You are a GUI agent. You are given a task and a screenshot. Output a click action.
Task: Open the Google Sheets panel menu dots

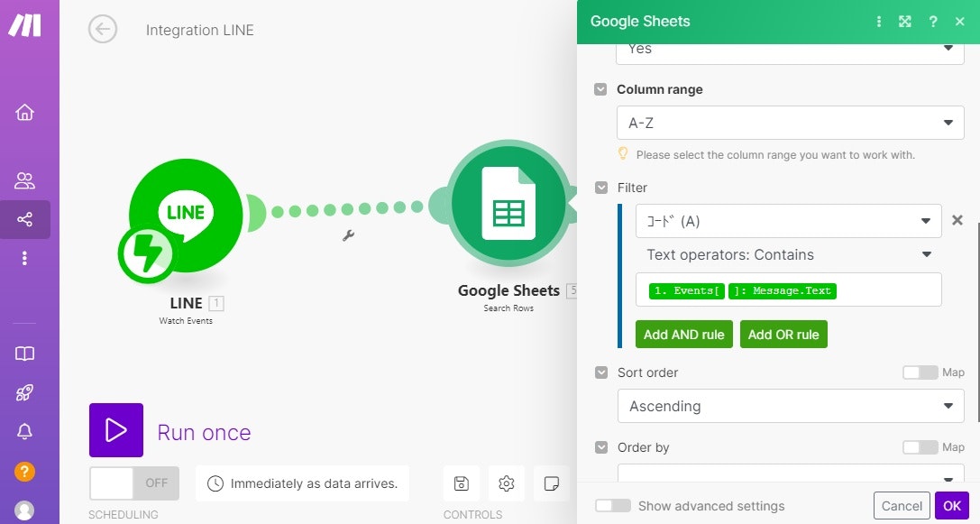click(x=879, y=22)
